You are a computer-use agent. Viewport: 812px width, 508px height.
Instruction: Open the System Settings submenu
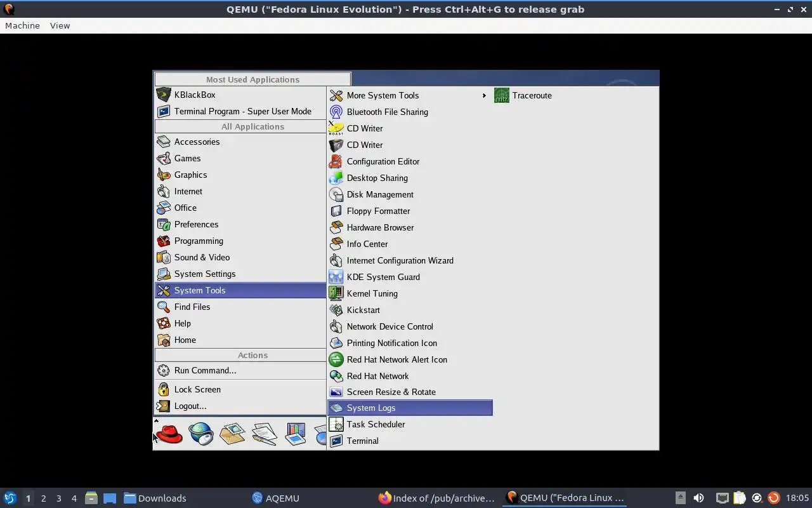[240, 274]
